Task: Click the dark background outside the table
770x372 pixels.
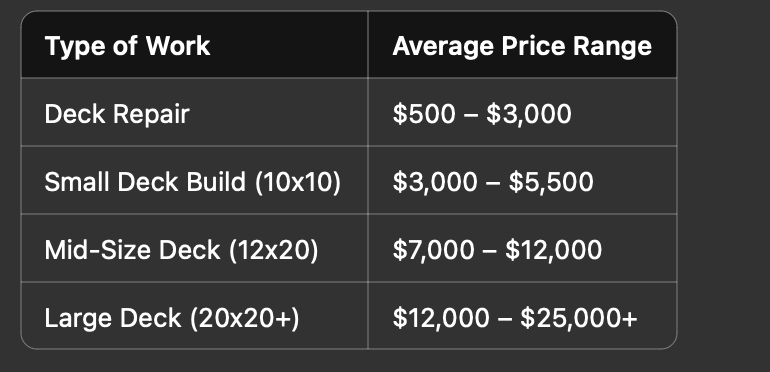Action: click(722, 186)
